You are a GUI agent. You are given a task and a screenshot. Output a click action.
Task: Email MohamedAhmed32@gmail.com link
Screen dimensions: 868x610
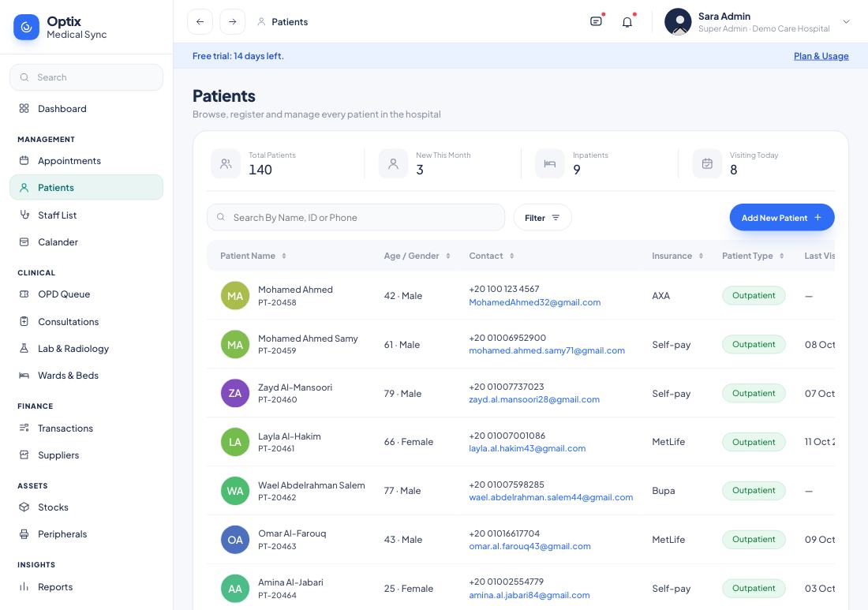click(x=535, y=302)
